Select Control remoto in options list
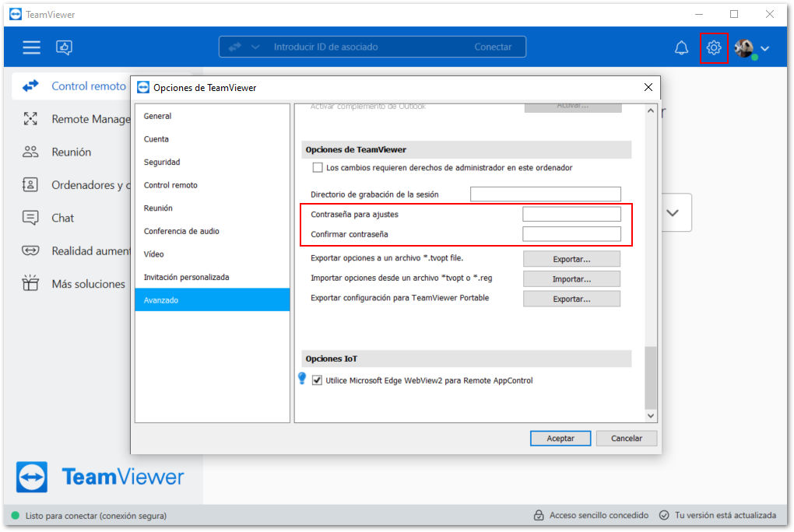794x532 pixels. click(170, 185)
